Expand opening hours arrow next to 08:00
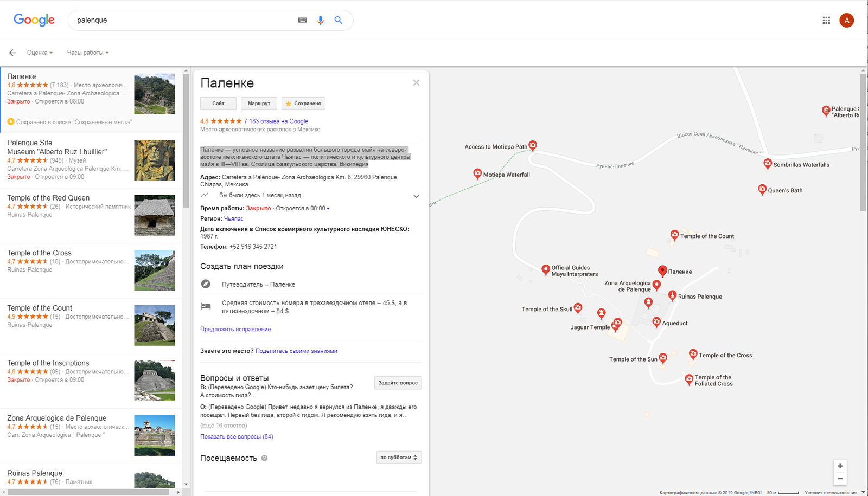This screenshot has width=868, height=496. (x=328, y=209)
